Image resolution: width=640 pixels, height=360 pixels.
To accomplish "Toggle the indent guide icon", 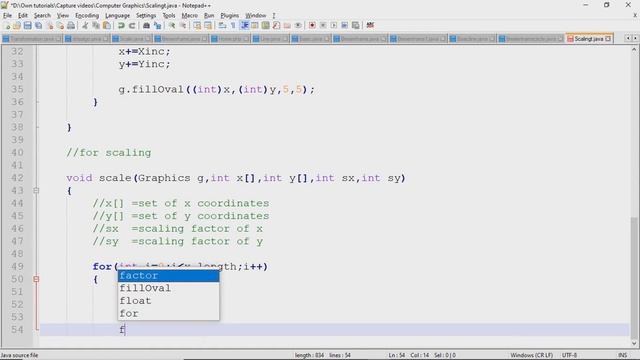I will click(244, 25).
